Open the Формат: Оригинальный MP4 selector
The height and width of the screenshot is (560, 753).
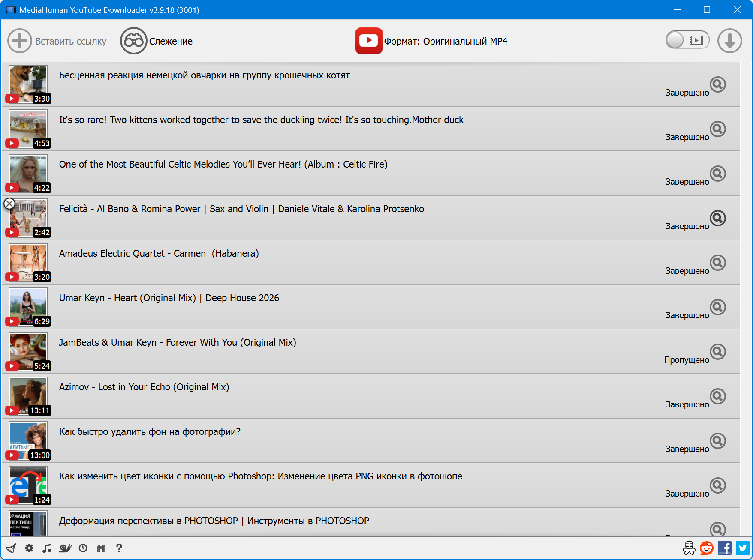click(431, 41)
